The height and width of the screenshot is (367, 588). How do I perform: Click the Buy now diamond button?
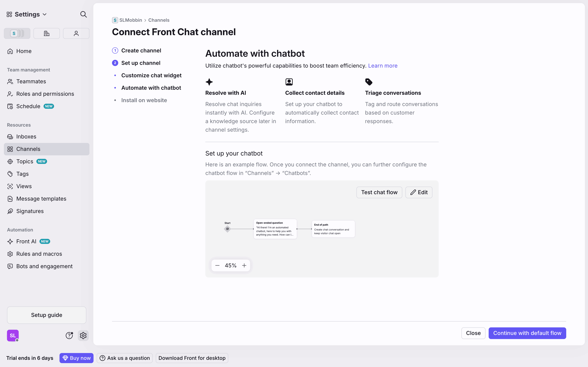(76, 358)
